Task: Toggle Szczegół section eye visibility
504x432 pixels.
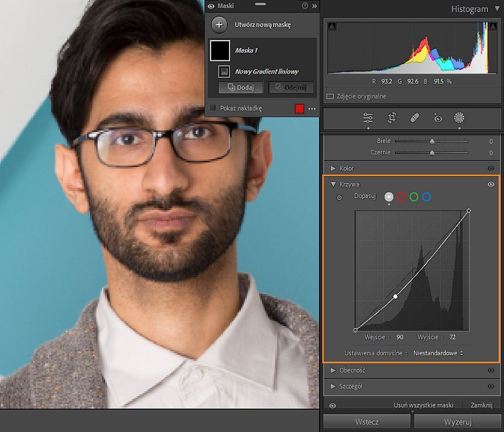Action: point(491,386)
